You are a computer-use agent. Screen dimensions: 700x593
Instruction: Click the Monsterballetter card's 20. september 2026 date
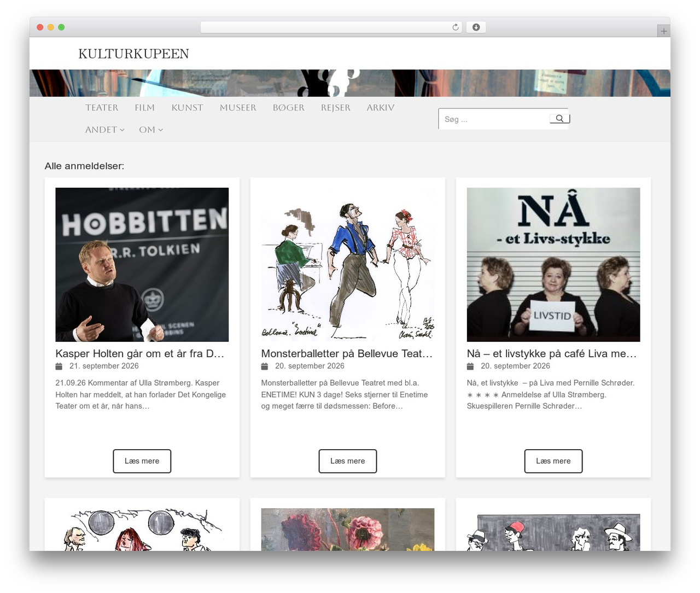310,366
